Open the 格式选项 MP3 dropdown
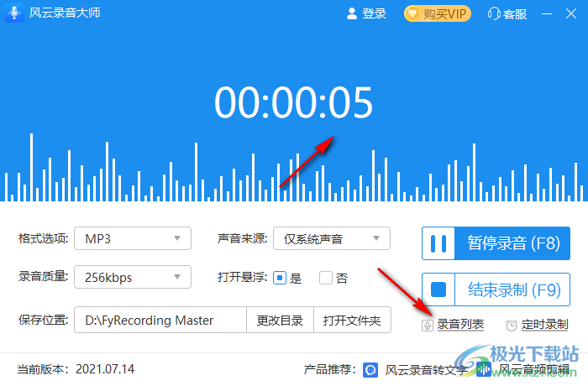This screenshot has width=588, height=386. [x=133, y=238]
